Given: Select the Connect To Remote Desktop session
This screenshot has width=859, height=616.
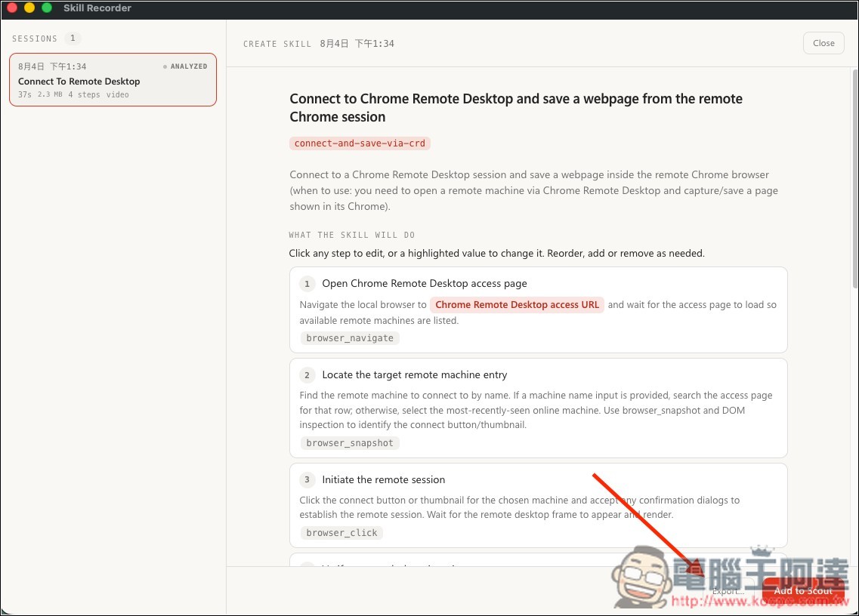Looking at the screenshot, I should point(113,80).
